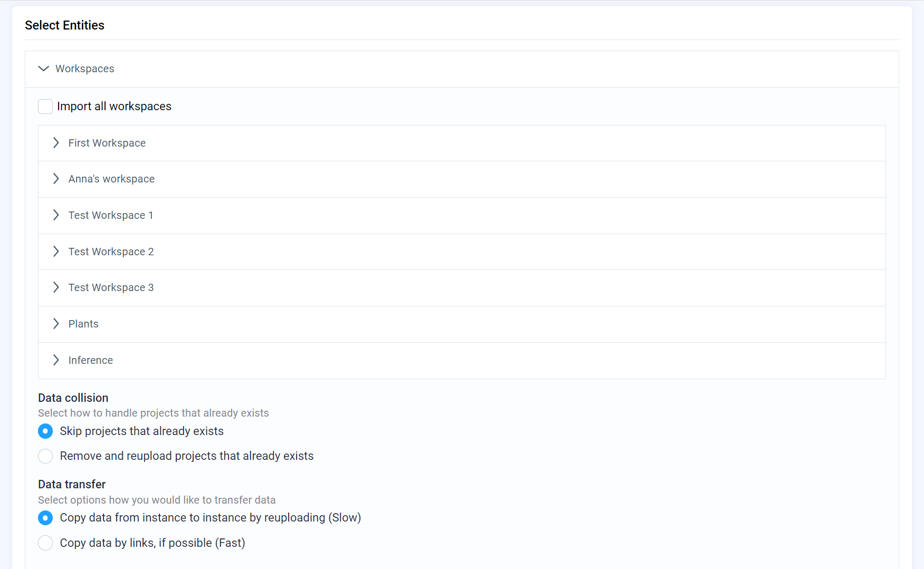This screenshot has height=569, width=924.
Task: Click the Select Entities heading
Action: [64, 25]
